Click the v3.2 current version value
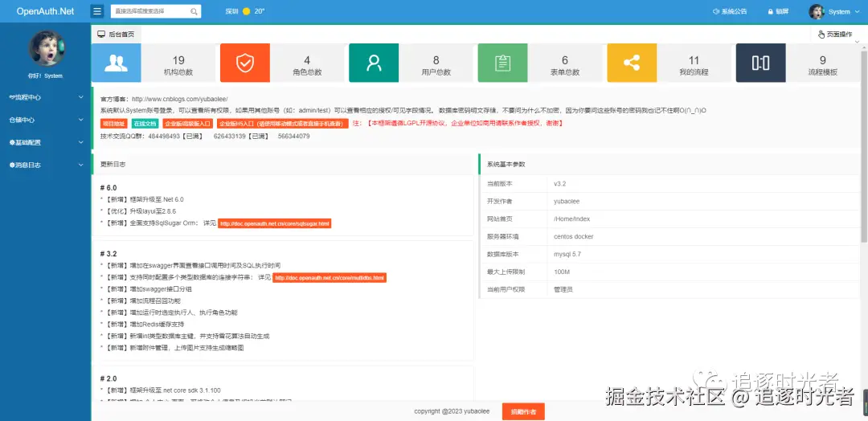The width and height of the screenshot is (868, 421). click(559, 183)
